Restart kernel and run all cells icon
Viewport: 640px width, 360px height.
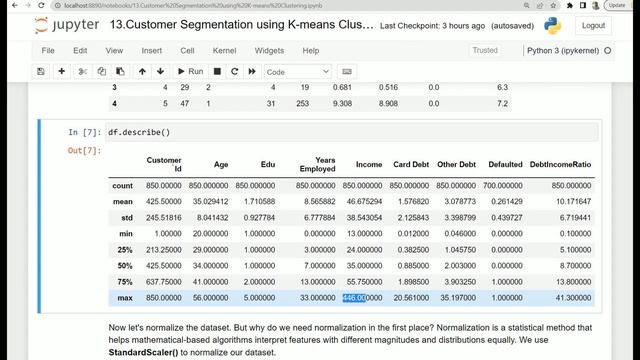pyautogui.click(x=252, y=71)
